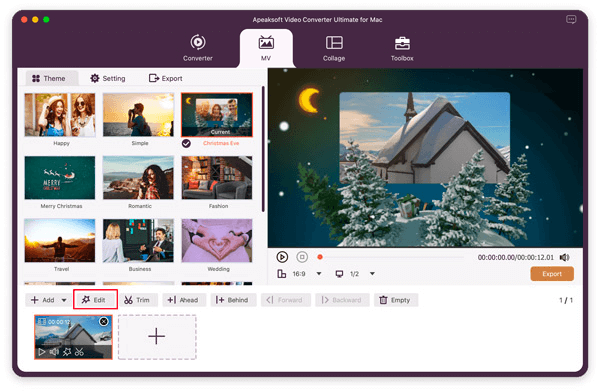Expand the 1/2 preview quality dropdown

pyautogui.click(x=372, y=274)
